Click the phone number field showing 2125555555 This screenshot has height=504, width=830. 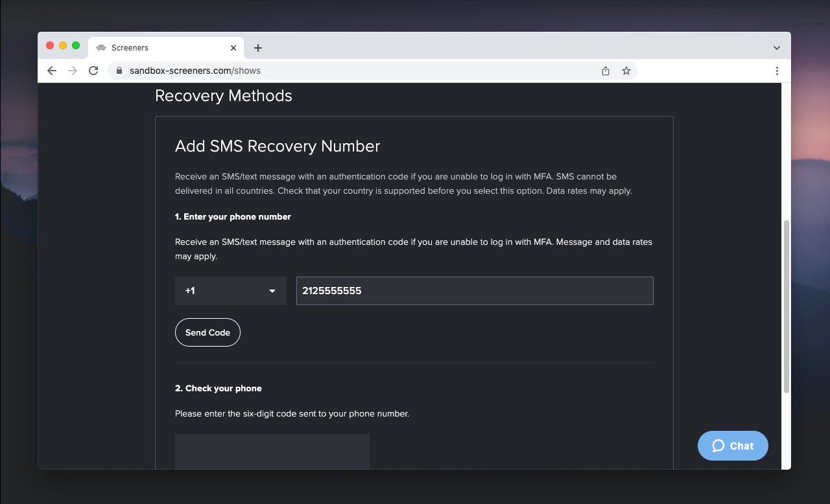[474, 291]
